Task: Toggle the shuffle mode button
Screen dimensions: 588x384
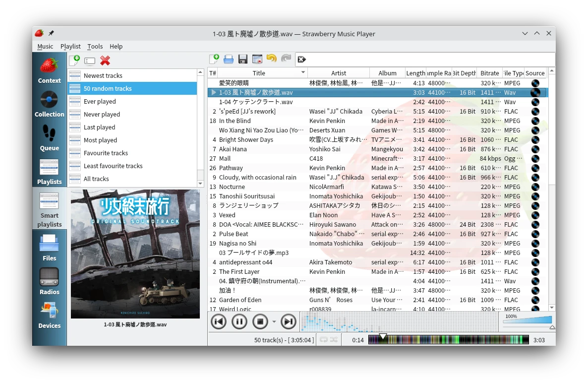Action: click(x=334, y=340)
